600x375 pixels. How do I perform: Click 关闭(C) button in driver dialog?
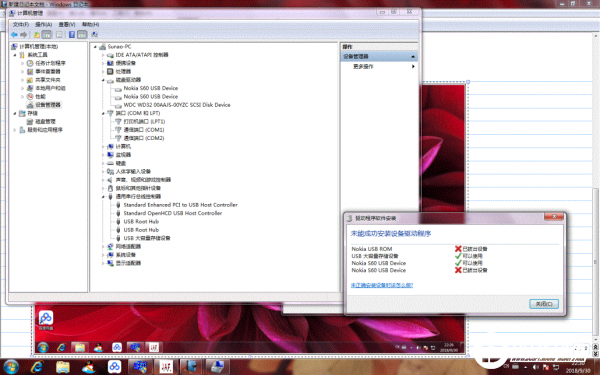click(544, 304)
